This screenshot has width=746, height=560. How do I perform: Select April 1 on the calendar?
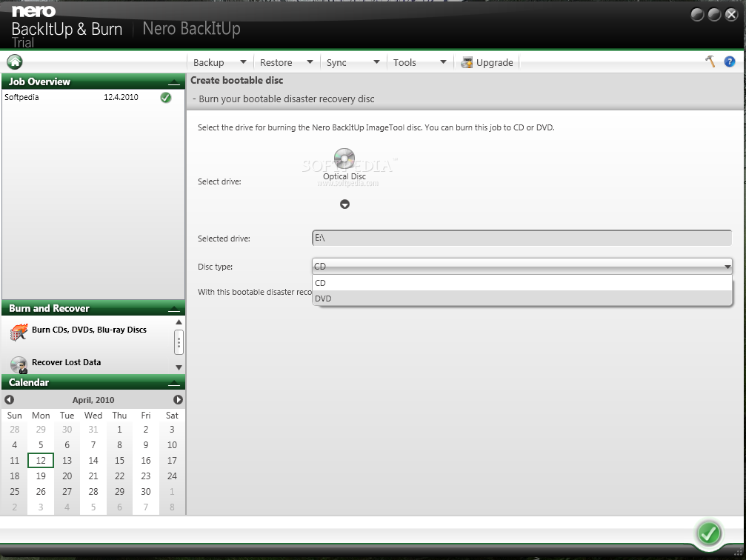tap(119, 429)
